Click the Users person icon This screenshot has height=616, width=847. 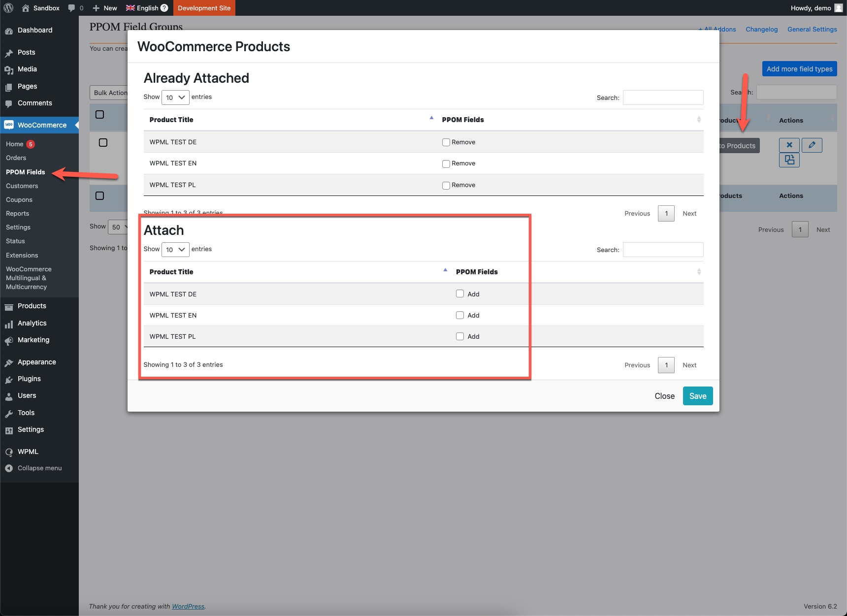pyautogui.click(x=9, y=396)
